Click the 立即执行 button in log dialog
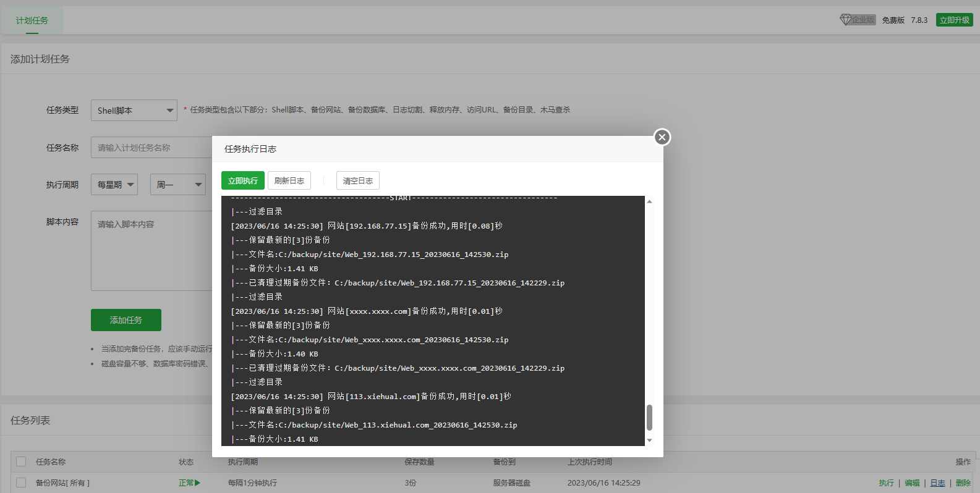This screenshot has height=493, width=980. pyautogui.click(x=243, y=180)
